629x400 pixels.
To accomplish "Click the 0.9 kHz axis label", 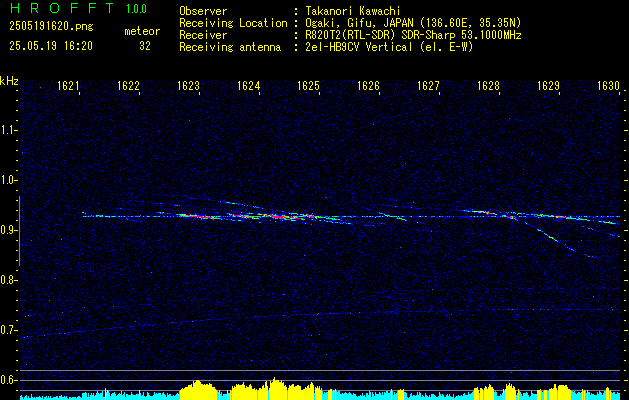I will pos(9,230).
